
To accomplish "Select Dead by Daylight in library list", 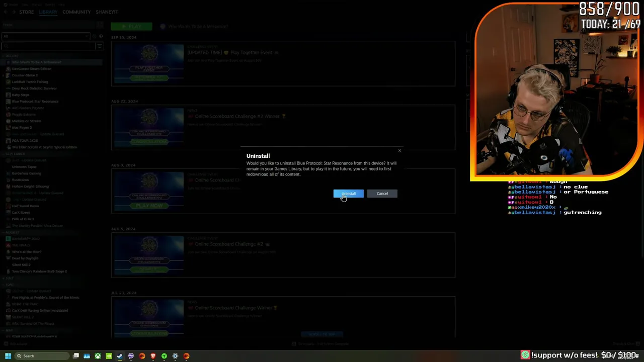I will [x=25, y=258].
